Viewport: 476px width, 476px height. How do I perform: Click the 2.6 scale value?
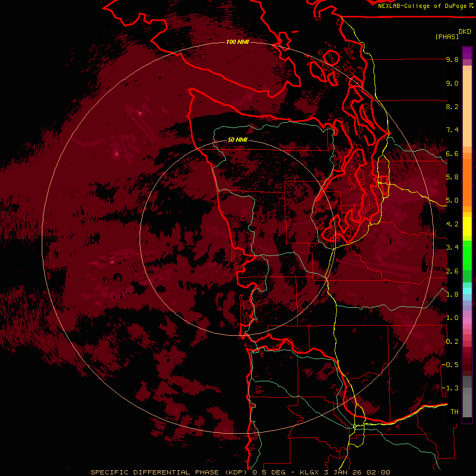(x=452, y=271)
